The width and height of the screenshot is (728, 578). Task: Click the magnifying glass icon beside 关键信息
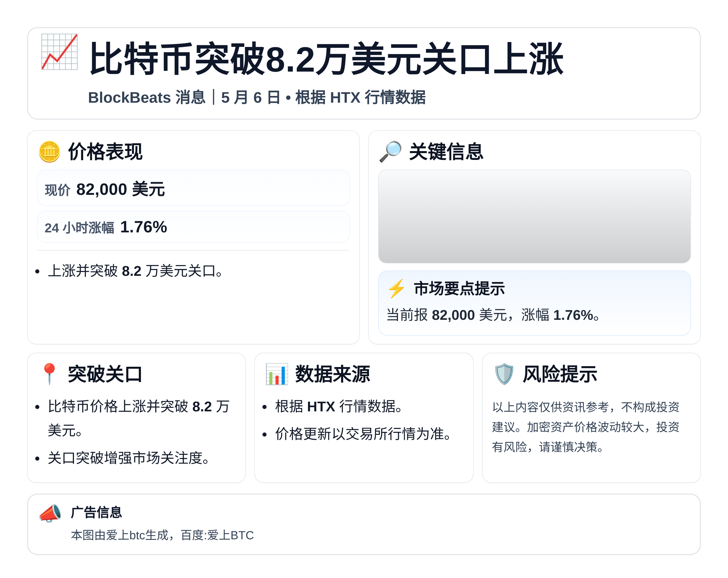click(390, 151)
